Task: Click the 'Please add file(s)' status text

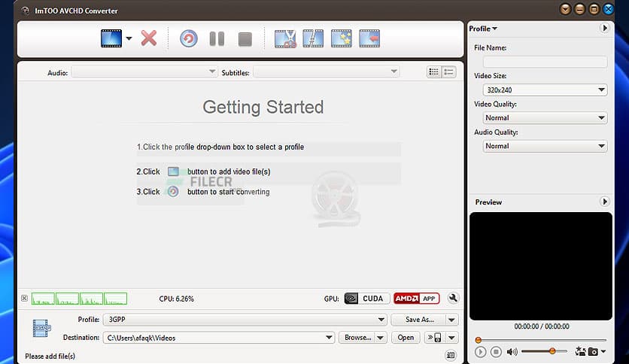Action: click(50, 356)
